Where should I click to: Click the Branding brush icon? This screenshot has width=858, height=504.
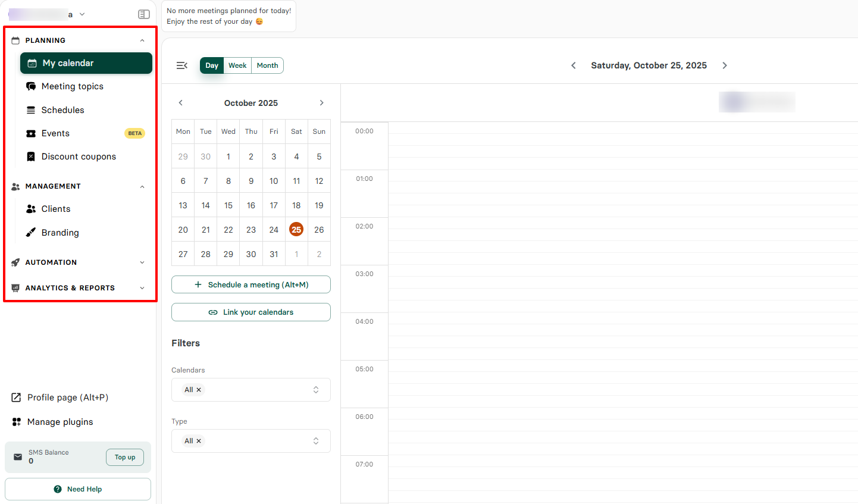(31, 232)
